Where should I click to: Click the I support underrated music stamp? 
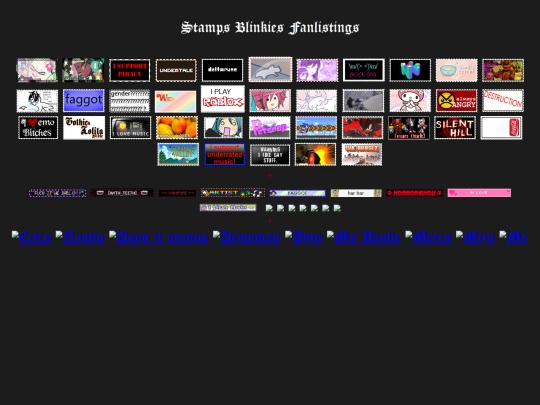click(225, 154)
